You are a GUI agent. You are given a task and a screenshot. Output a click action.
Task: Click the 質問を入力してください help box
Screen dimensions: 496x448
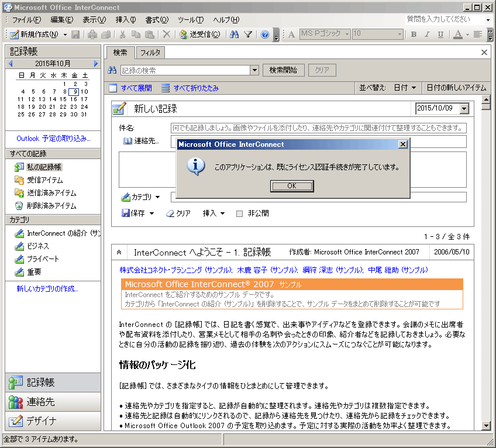(x=445, y=19)
